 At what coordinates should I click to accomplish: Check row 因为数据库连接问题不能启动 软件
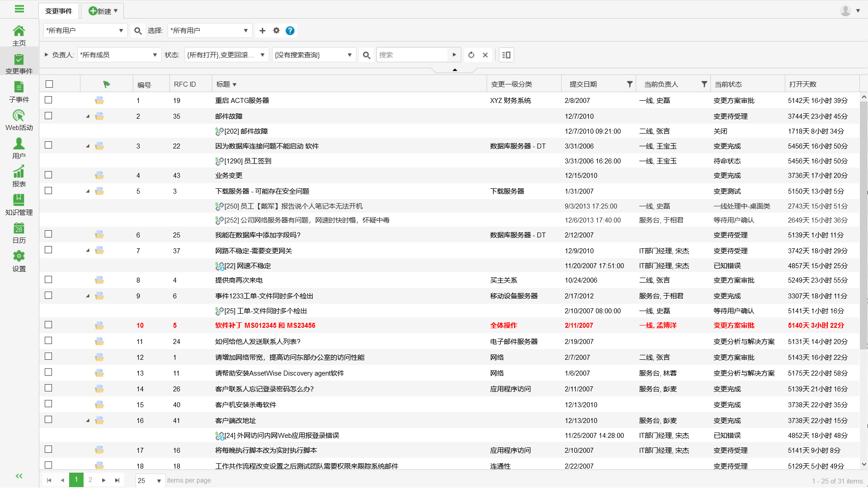click(48, 145)
